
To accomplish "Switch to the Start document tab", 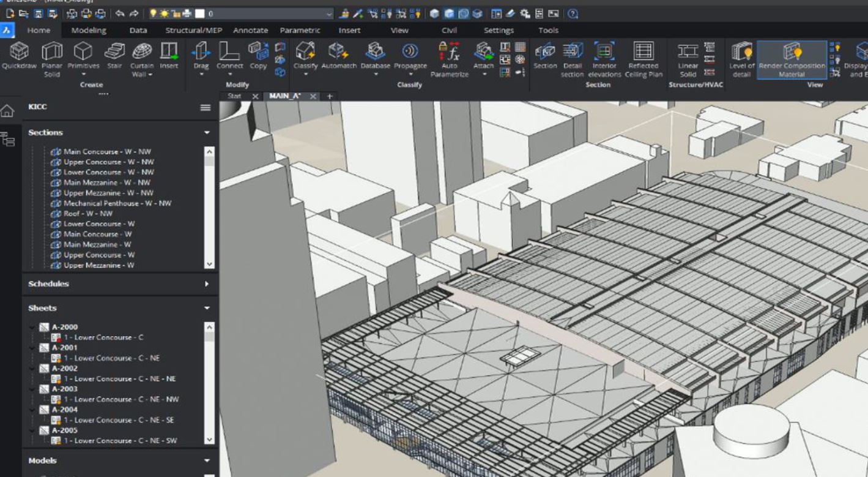I will coord(234,96).
